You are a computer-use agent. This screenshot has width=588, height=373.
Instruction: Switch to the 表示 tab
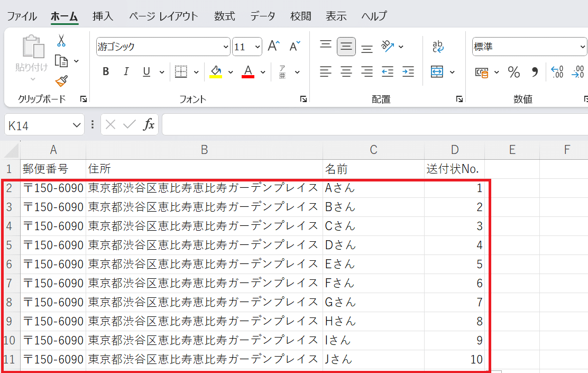coord(336,16)
